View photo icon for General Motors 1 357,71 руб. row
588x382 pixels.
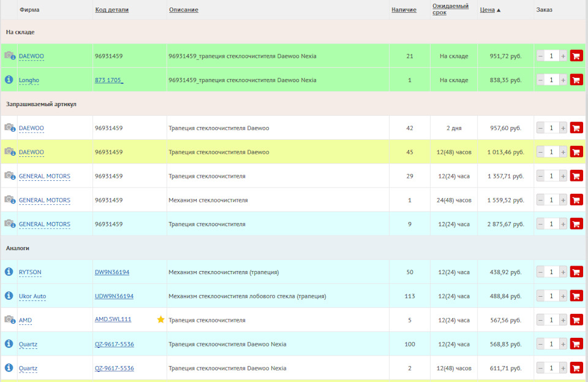(10, 175)
